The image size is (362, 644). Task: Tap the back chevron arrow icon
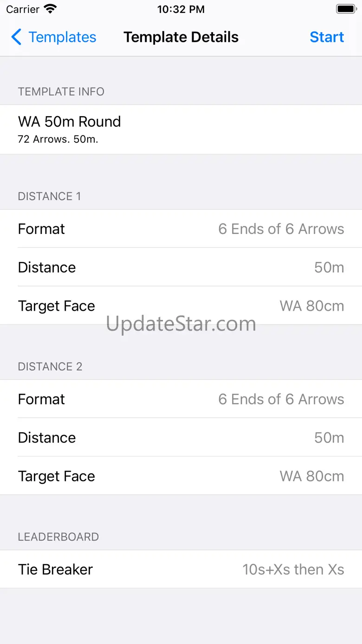(16, 37)
